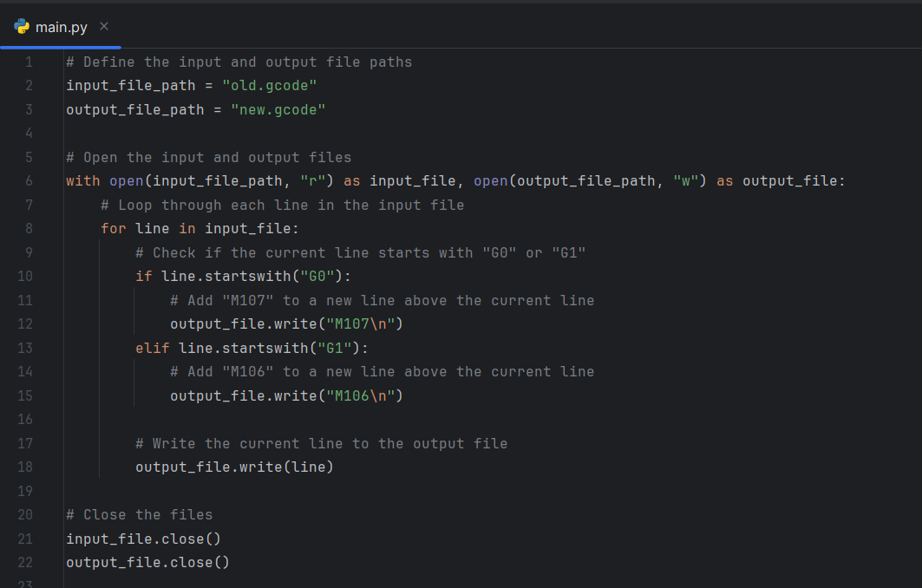Place cursor in the "new.gcode" string

pyautogui.click(x=278, y=109)
